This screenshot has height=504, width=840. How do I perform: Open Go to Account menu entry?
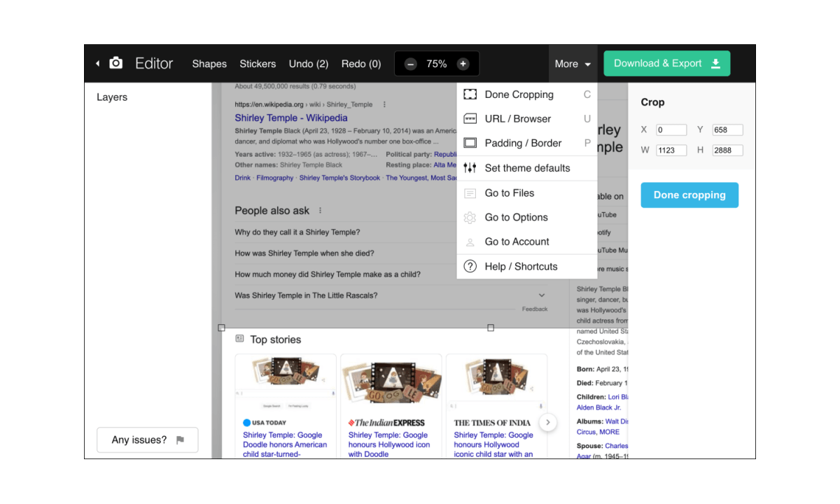pyautogui.click(x=517, y=242)
